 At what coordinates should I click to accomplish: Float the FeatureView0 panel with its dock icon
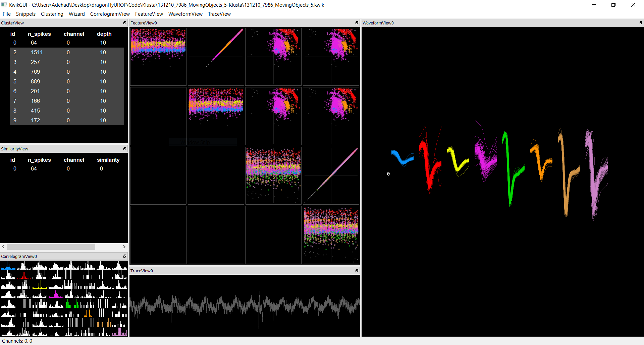(357, 23)
